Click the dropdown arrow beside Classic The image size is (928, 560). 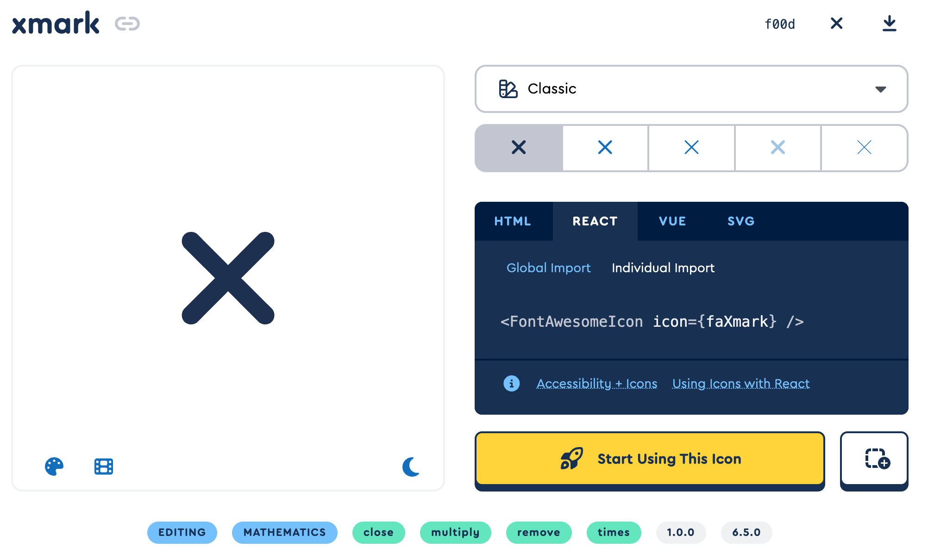click(x=880, y=89)
